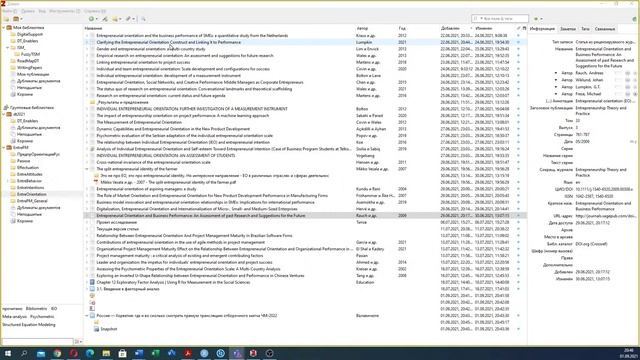Collapse the Моя библиотека tree node
The image size is (640, 360).
[4, 28]
